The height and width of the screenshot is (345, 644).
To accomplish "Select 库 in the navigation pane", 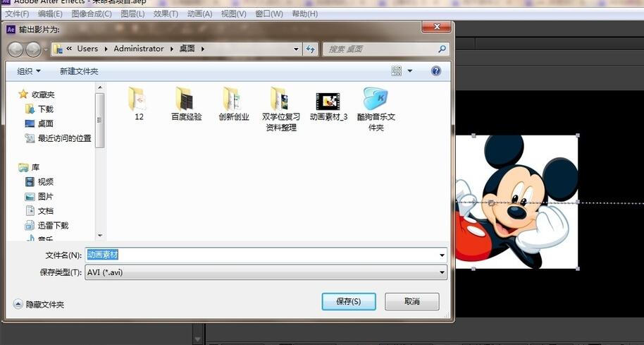I will point(29,167).
